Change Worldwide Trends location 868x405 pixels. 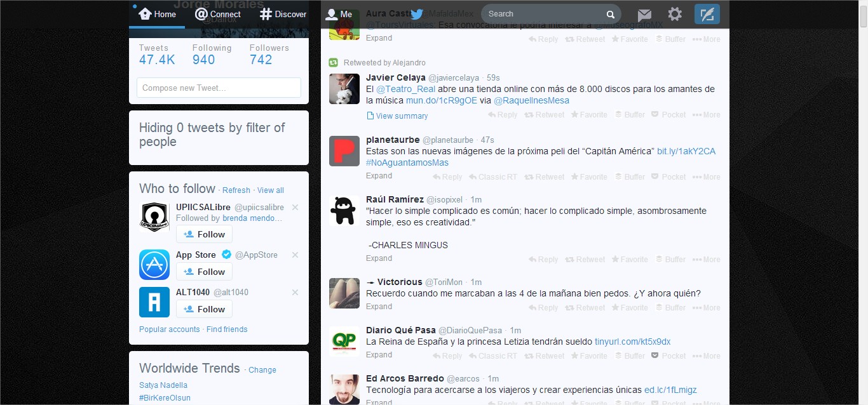(x=262, y=370)
